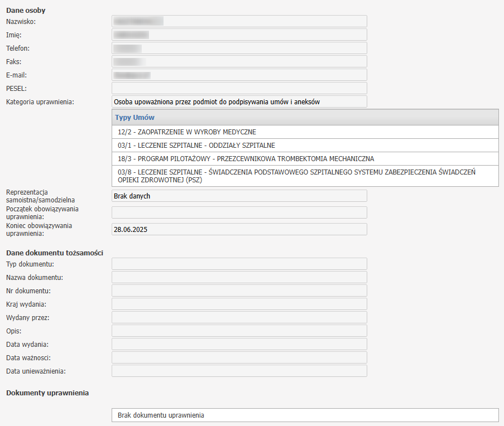The width and height of the screenshot is (504, 426).
Task: Click the Reprezentacja field showing Brak danych
Action: click(239, 196)
